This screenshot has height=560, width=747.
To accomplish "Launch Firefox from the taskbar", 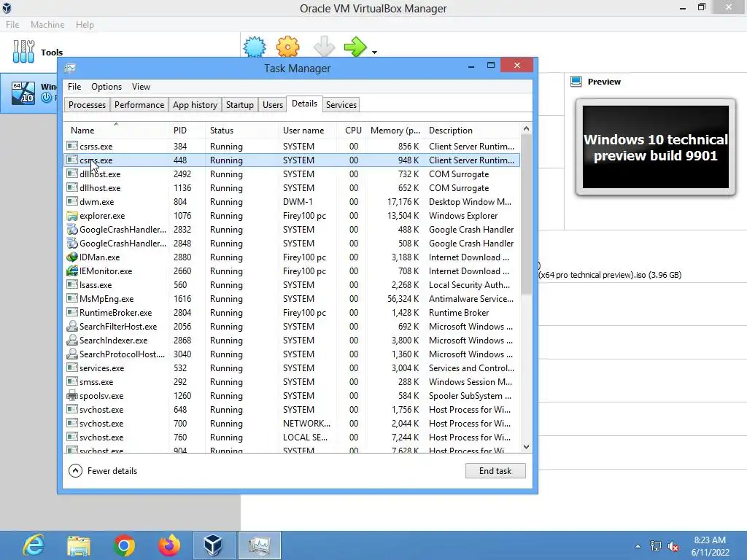I will point(169,545).
